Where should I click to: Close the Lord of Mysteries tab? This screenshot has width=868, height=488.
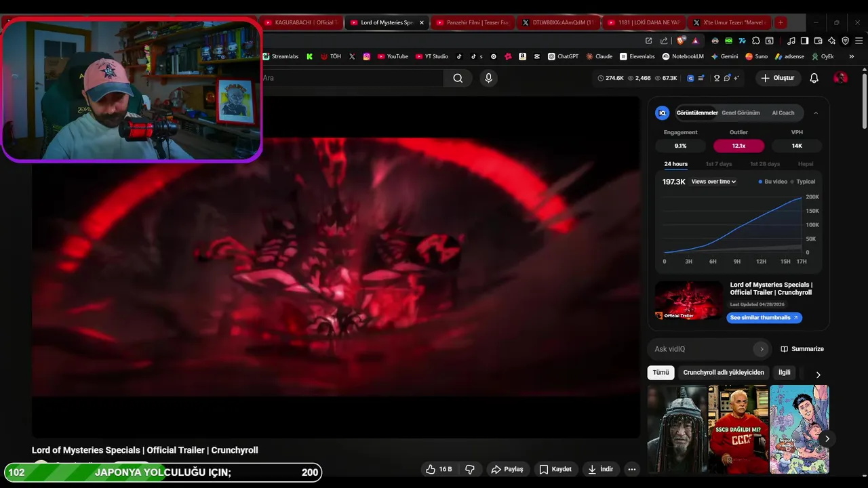click(x=421, y=22)
